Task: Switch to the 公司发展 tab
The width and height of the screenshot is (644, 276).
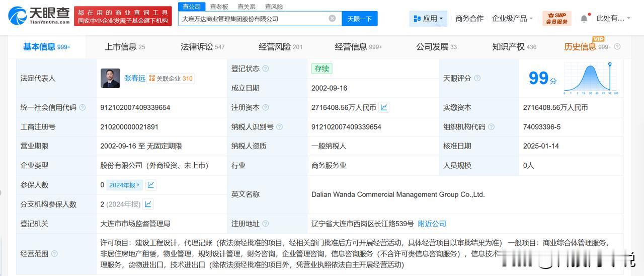Action: pyautogui.click(x=437, y=47)
